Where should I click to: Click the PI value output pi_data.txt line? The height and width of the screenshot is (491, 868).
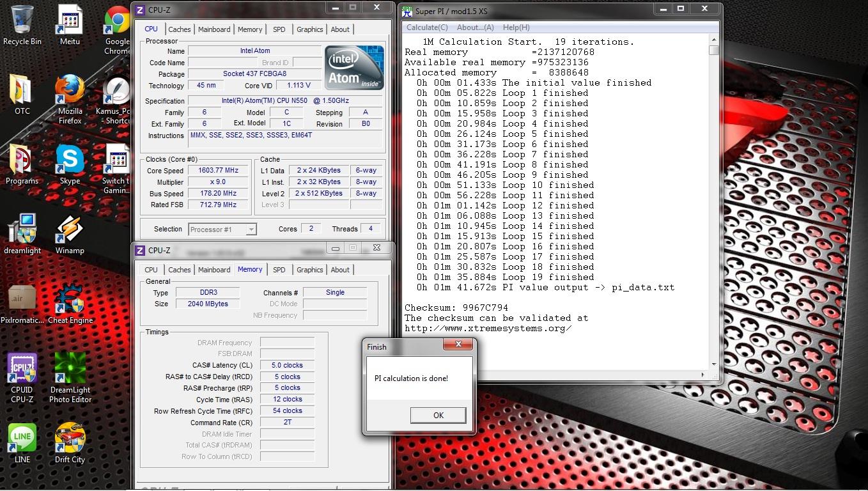pos(545,287)
